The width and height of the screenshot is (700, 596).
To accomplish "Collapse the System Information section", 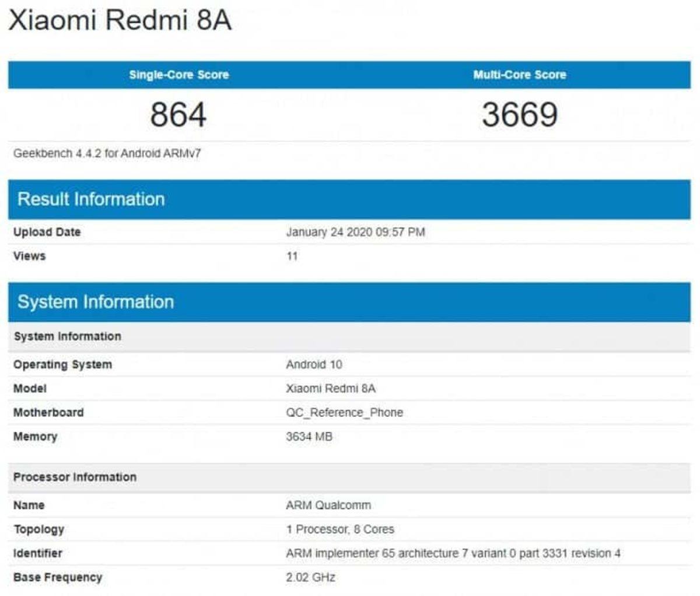I will (x=96, y=302).
